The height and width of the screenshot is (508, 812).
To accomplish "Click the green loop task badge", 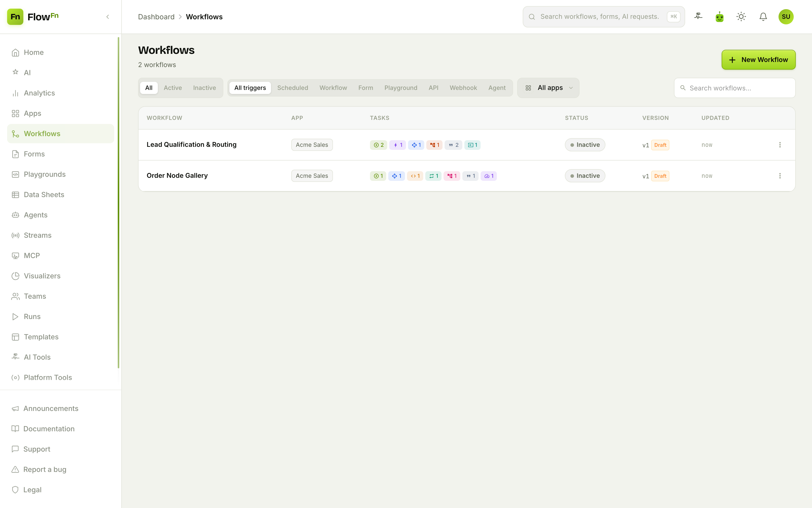I will 433,176.
